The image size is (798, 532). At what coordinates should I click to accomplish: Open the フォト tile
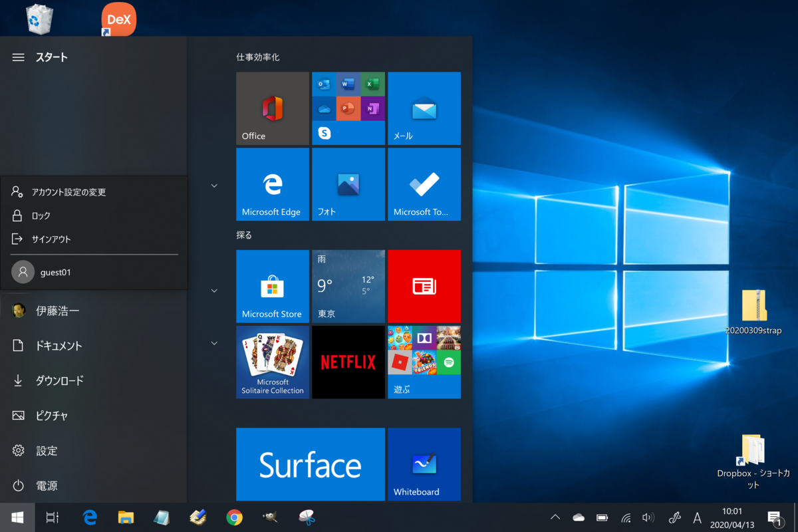tap(348, 184)
